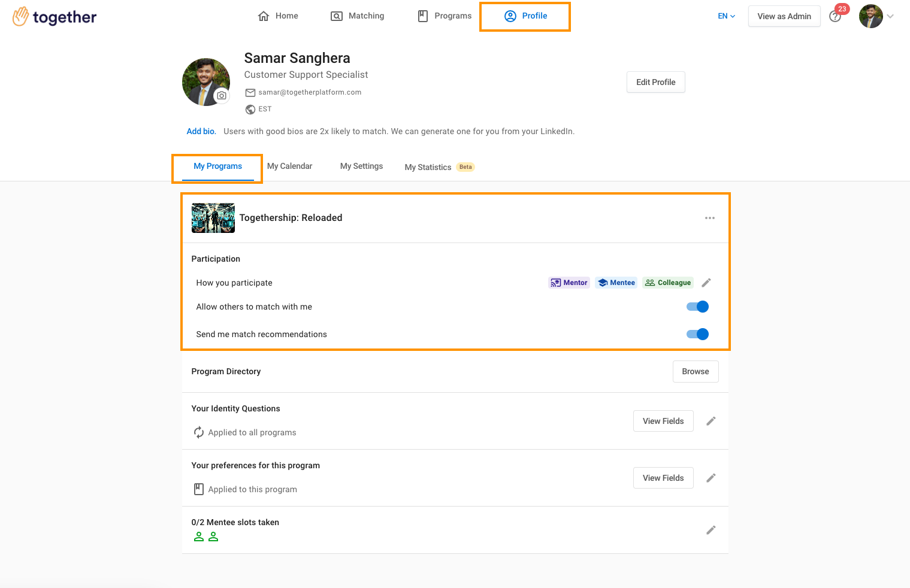This screenshot has height=588, width=910.
Task: Click samar@togetherplatform.com email text
Action: [x=310, y=92]
